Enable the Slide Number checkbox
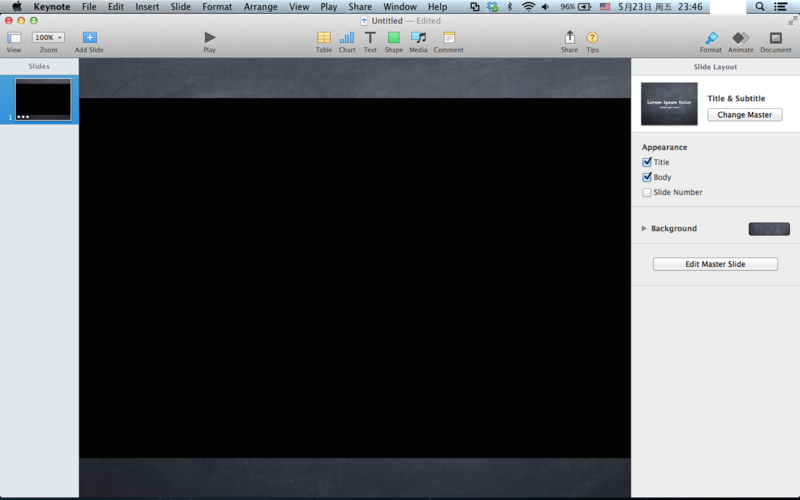 click(647, 192)
